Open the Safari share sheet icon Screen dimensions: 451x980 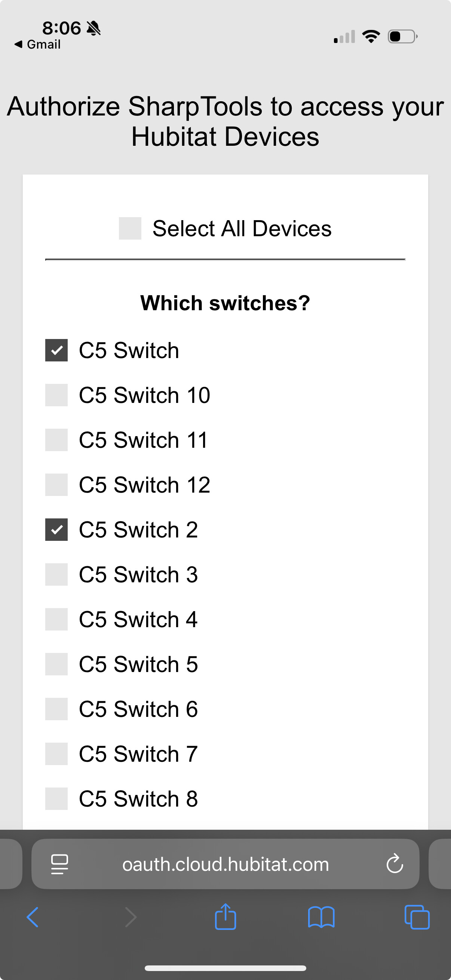226,916
